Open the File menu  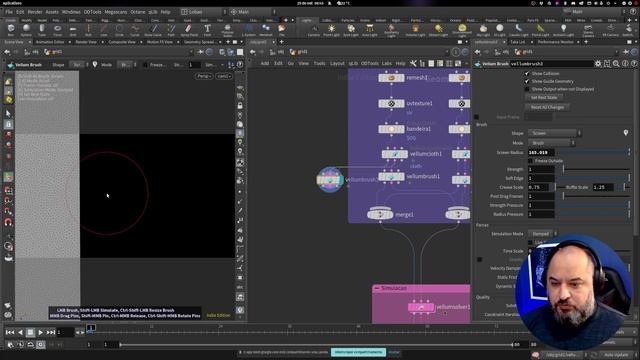[x=9, y=12]
